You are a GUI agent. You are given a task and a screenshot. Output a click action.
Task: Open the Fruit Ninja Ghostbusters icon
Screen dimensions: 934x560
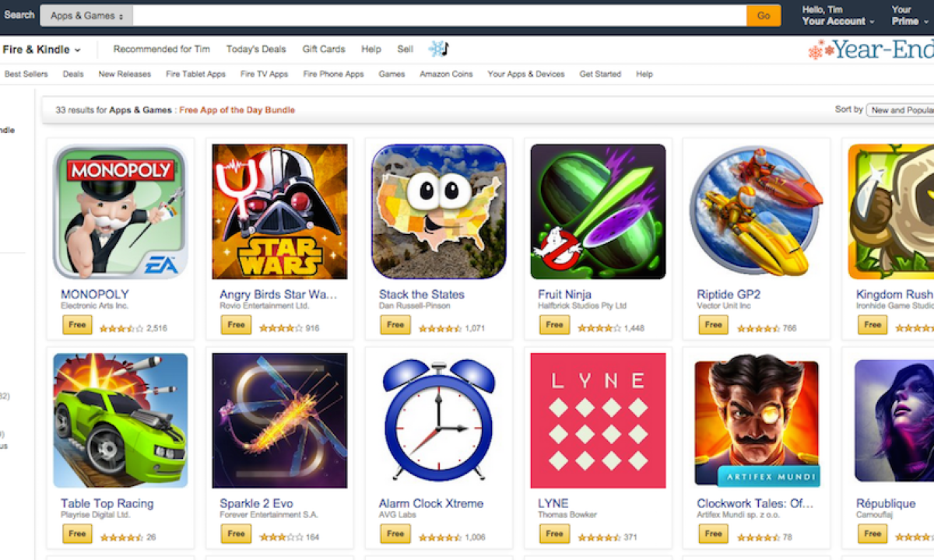[598, 212]
